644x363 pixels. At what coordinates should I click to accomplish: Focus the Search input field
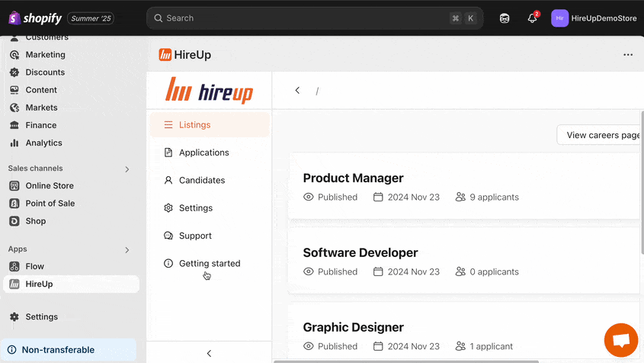tap(305, 18)
